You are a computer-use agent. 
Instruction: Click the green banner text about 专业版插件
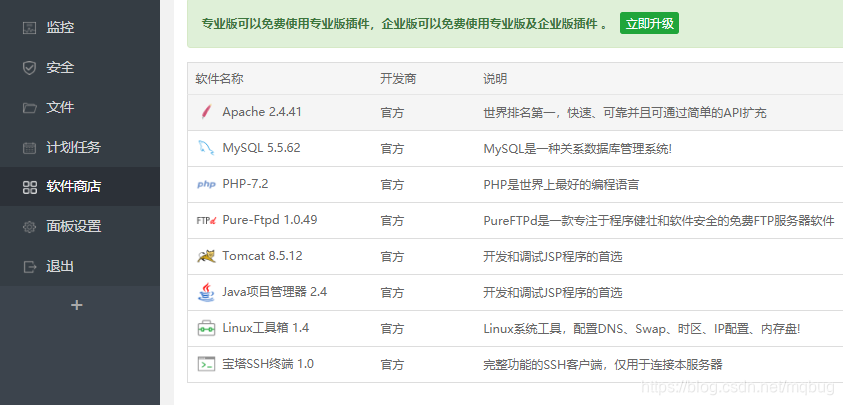point(405,24)
